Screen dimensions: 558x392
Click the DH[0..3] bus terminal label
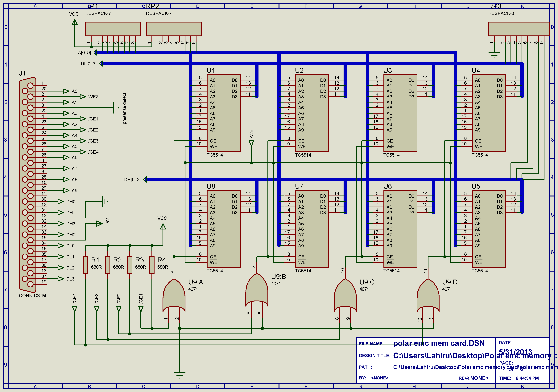(132, 180)
